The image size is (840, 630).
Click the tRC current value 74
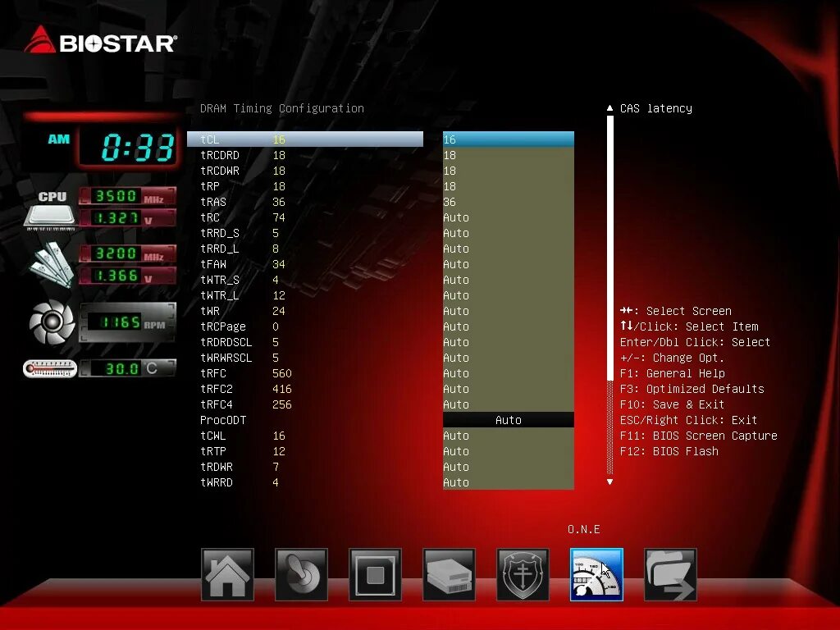pyautogui.click(x=279, y=217)
